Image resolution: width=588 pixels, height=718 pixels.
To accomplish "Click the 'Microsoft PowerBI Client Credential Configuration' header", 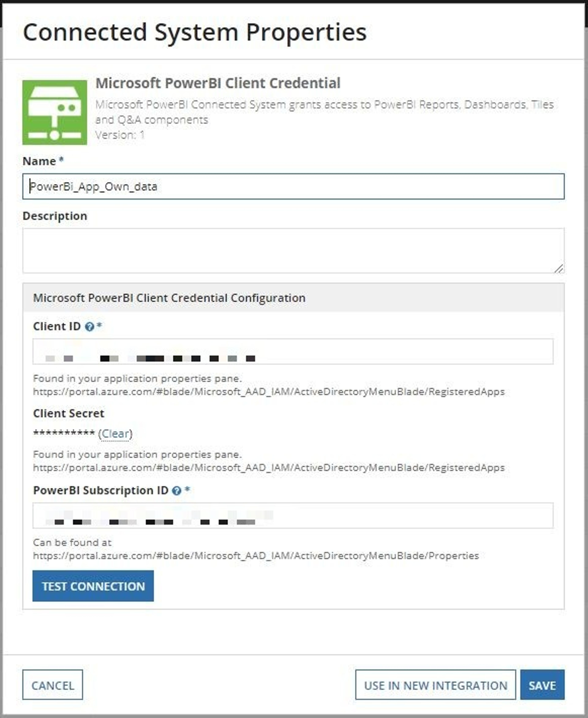I will point(293,298).
